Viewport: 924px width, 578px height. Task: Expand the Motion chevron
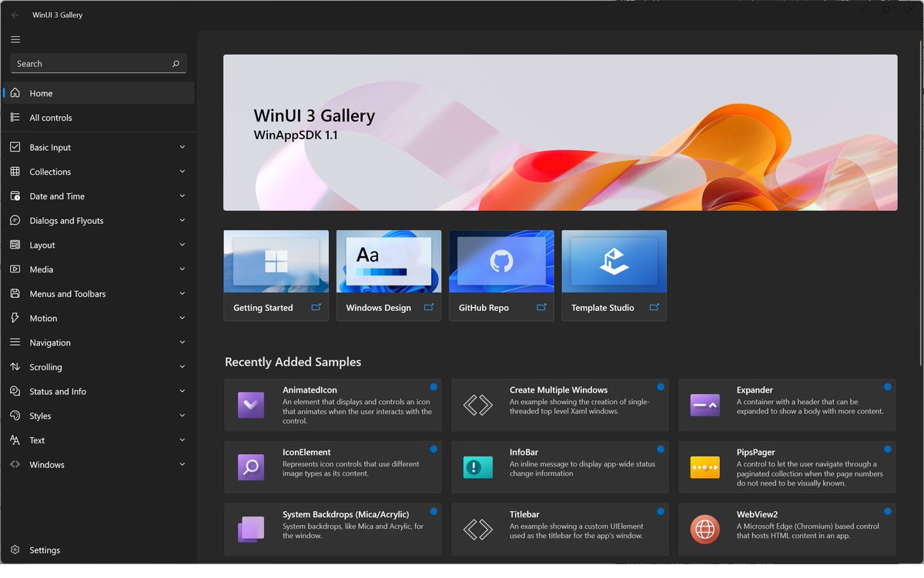[182, 318]
